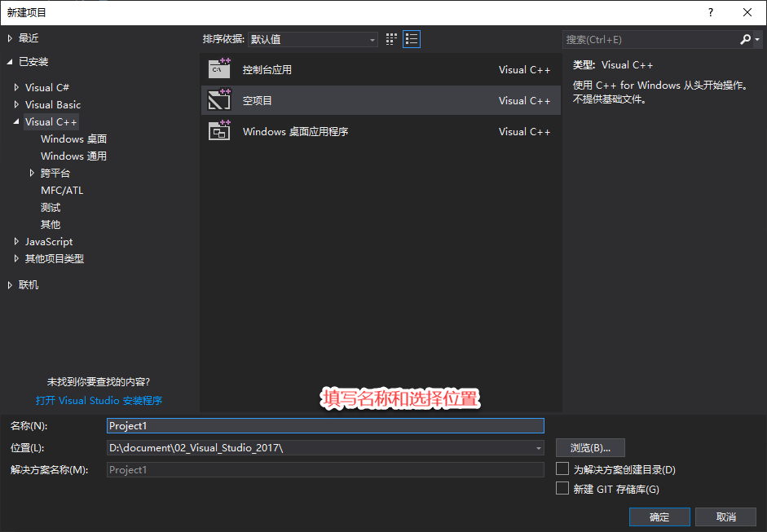Open the 排序依据 默认值 dropdown
This screenshot has width=767, height=532.
click(313, 39)
